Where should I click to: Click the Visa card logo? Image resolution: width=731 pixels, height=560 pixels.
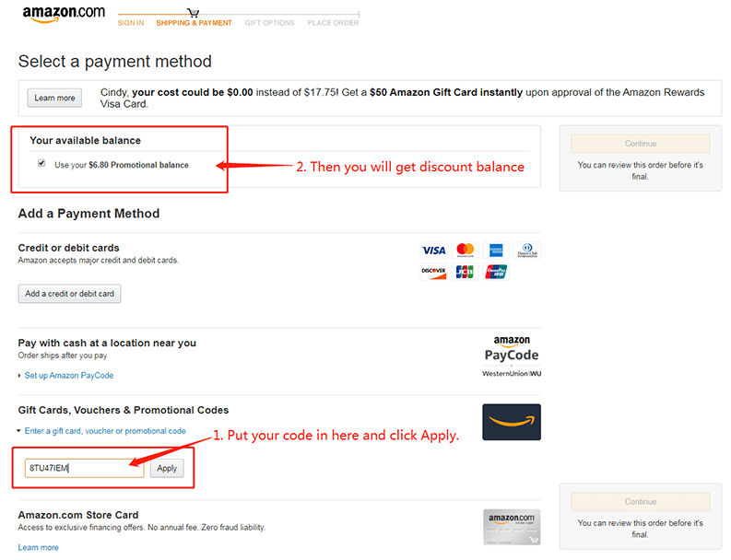coord(433,251)
